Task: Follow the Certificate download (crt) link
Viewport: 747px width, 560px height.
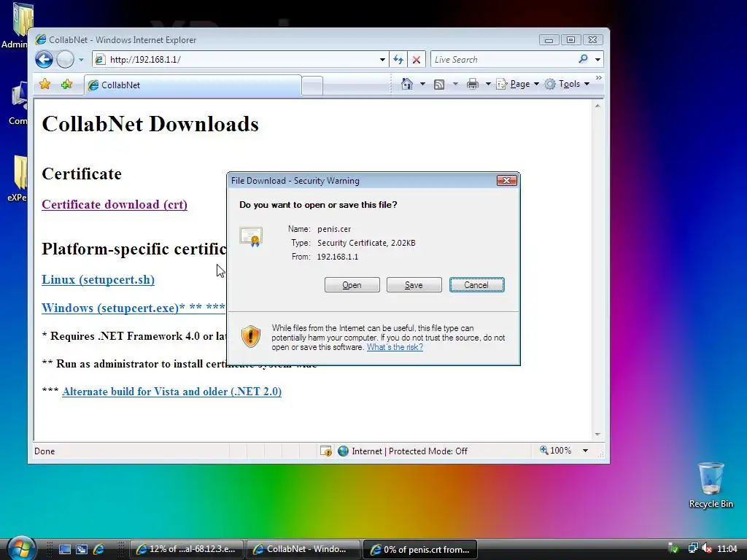Action: 115,204
